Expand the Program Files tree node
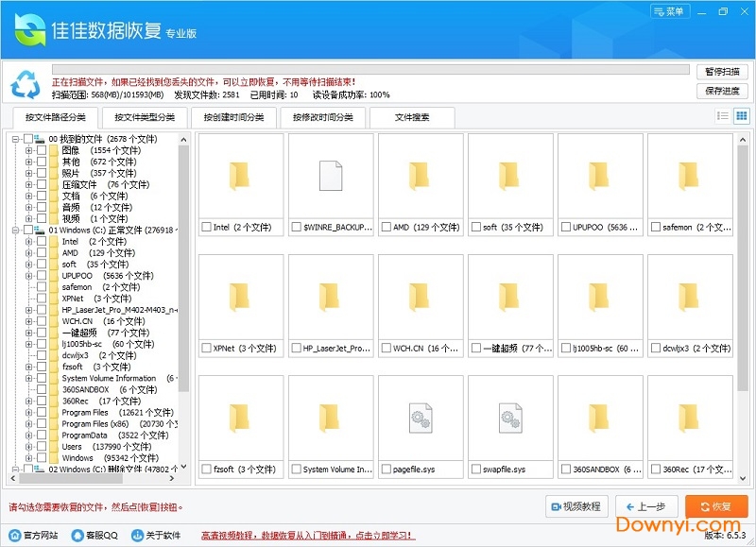This screenshot has height=547, width=756. tap(28, 413)
